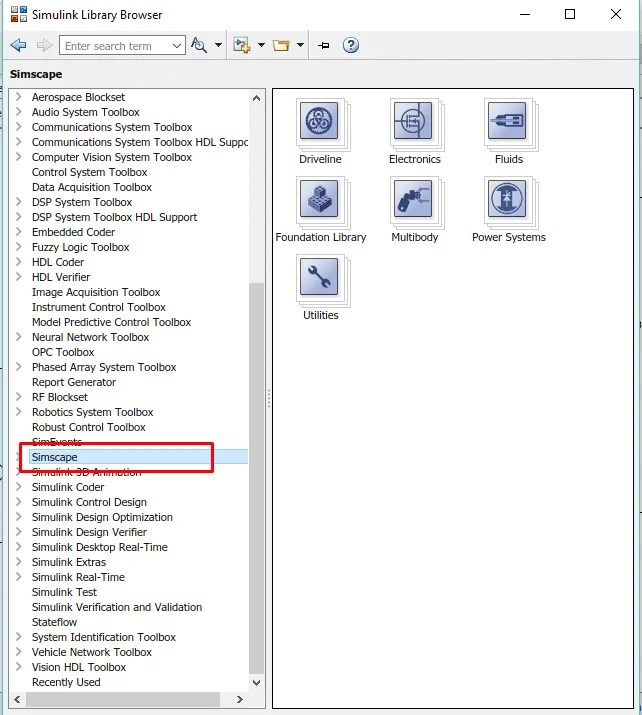Click the tree scroll up arrow

coord(256,98)
